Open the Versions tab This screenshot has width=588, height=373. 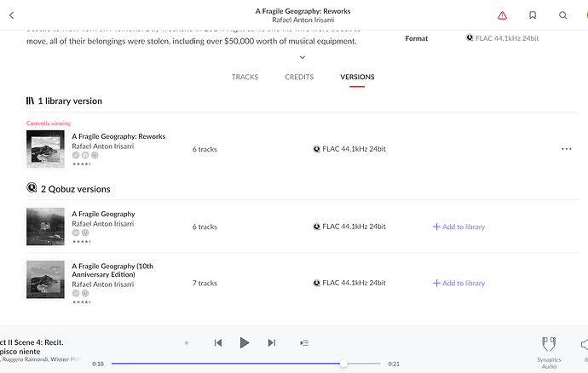(x=357, y=77)
